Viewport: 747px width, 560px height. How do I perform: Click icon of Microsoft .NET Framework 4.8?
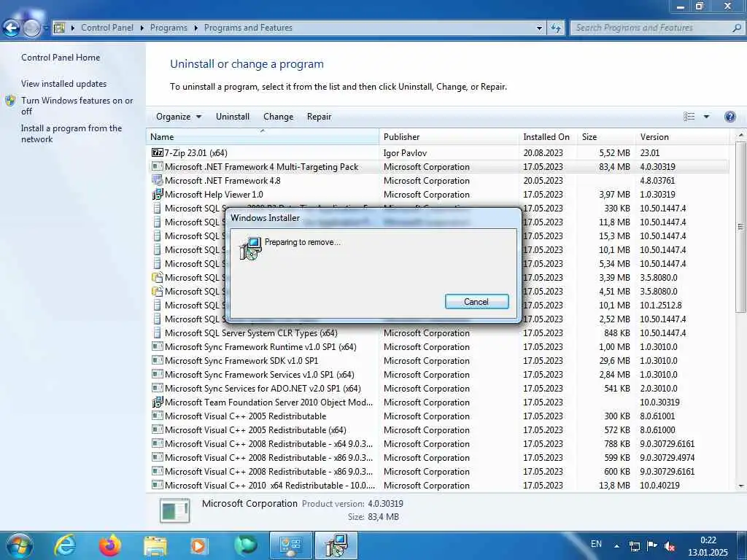[x=158, y=181]
